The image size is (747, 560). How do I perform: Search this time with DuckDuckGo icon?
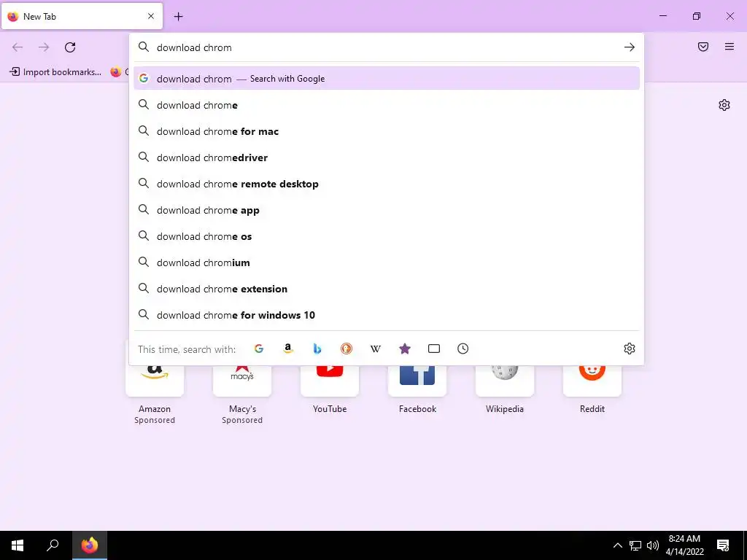347,349
